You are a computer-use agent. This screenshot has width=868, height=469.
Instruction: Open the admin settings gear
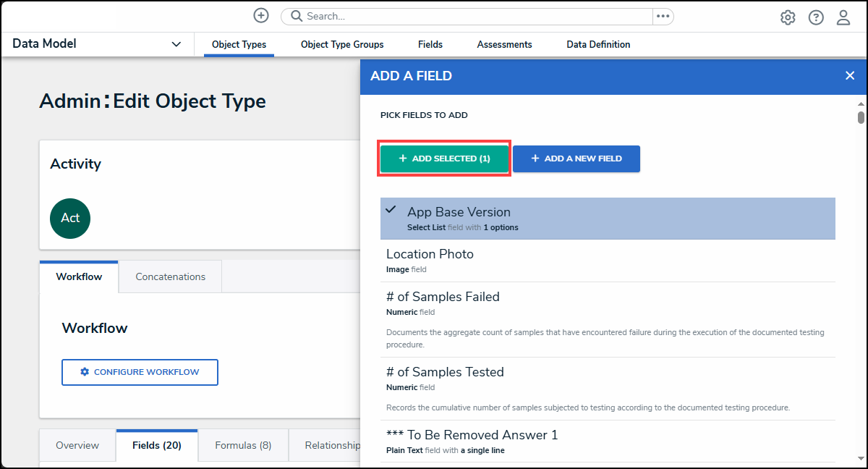[788, 17]
